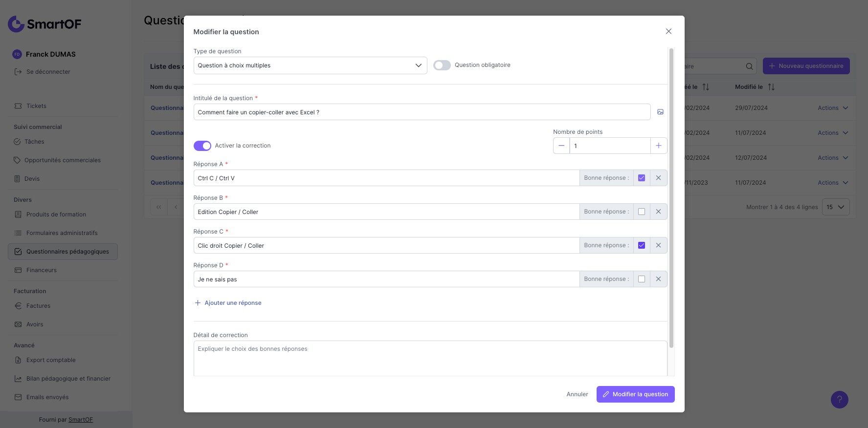Screen dimensions: 868x428
Task: Decrease number of points with minus icon
Action: [x=561, y=146]
